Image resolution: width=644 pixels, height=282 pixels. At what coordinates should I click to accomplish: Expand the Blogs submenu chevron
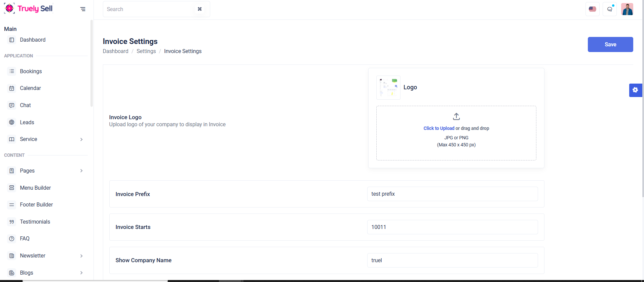pos(81,273)
